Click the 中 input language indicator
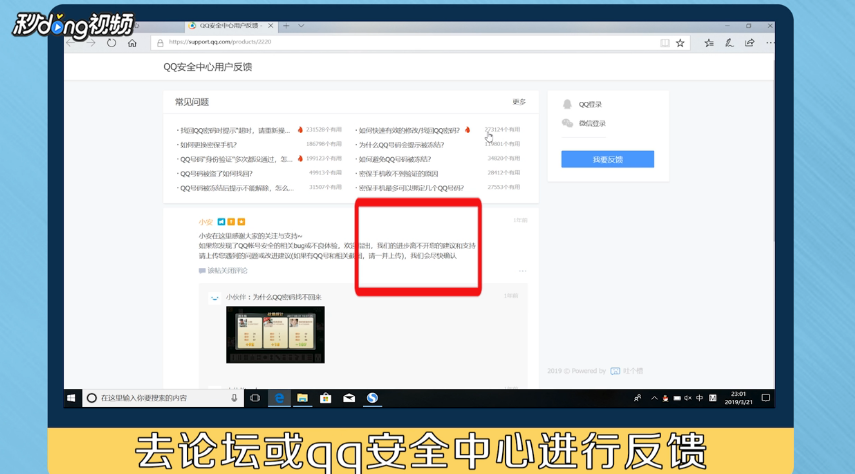Screen dimensions: 855x474 700,398
